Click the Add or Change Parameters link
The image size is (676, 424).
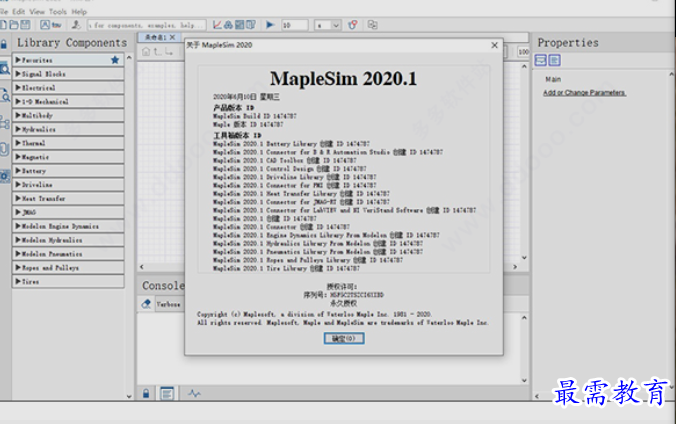(584, 93)
